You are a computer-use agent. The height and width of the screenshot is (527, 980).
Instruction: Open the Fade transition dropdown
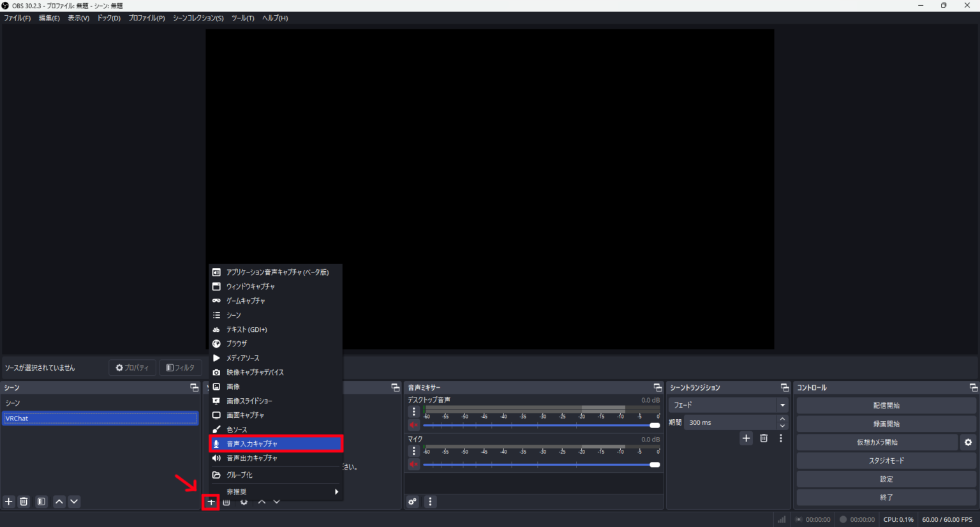pos(782,405)
